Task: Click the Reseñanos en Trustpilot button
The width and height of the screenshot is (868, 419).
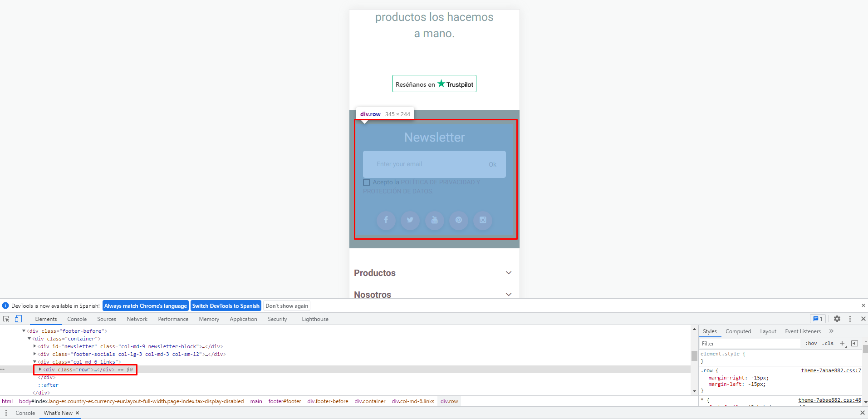Action: (x=434, y=84)
